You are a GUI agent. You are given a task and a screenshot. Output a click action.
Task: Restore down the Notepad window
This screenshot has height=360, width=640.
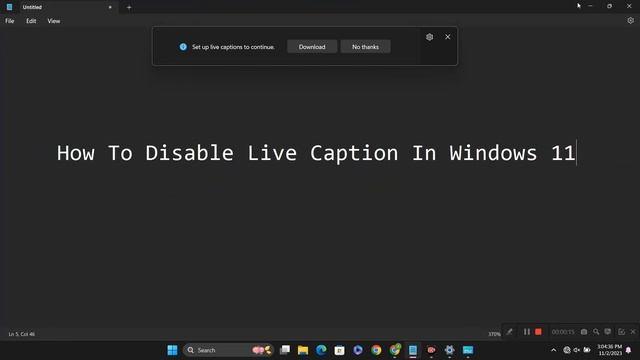coord(609,6)
